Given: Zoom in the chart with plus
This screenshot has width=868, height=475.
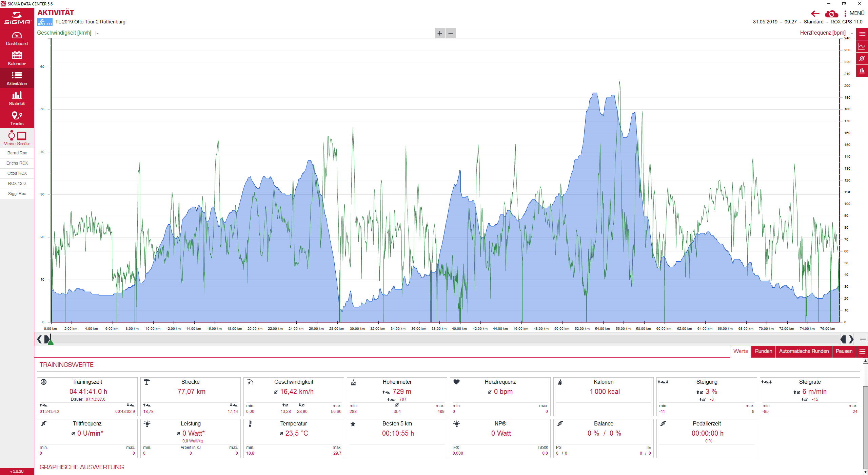Looking at the screenshot, I should click(x=440, y=33).
